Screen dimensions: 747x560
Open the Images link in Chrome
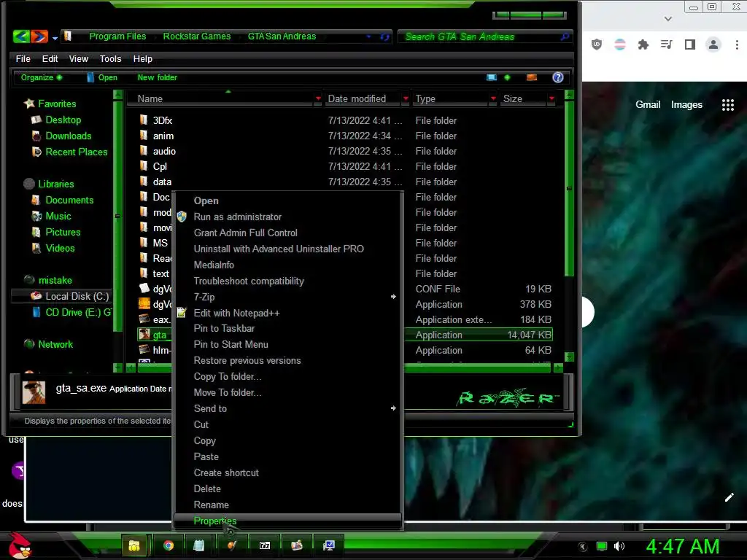pyautogui.click(x=686, y=105)
